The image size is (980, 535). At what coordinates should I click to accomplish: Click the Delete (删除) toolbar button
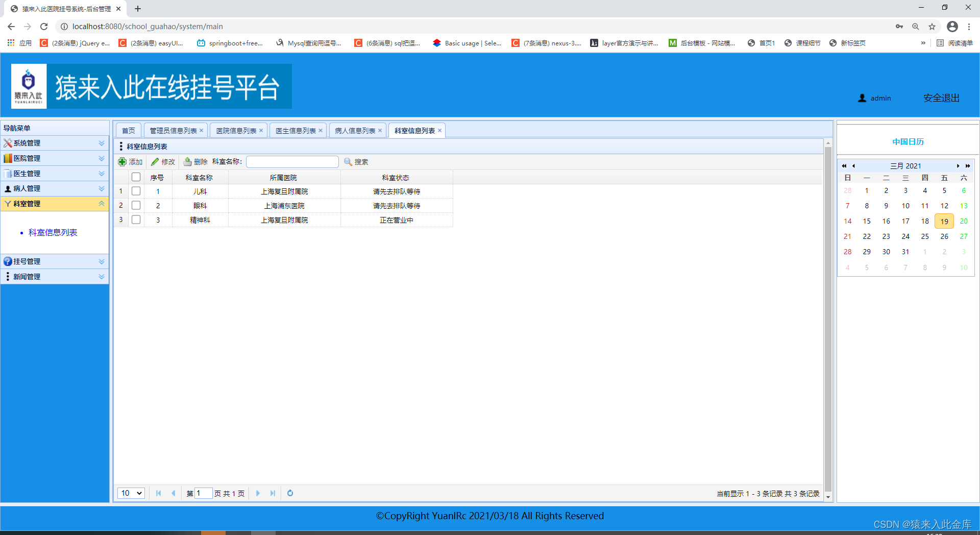coord(195,162)
